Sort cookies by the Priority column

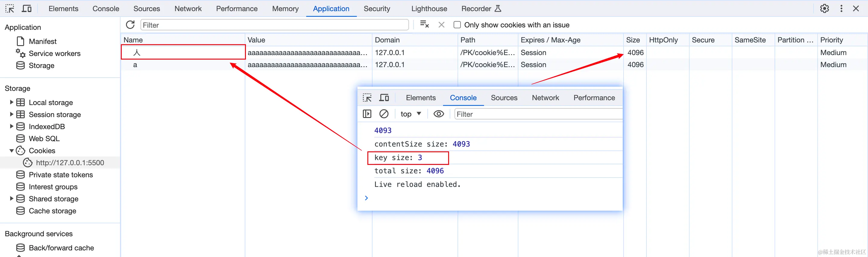(842, 40)
